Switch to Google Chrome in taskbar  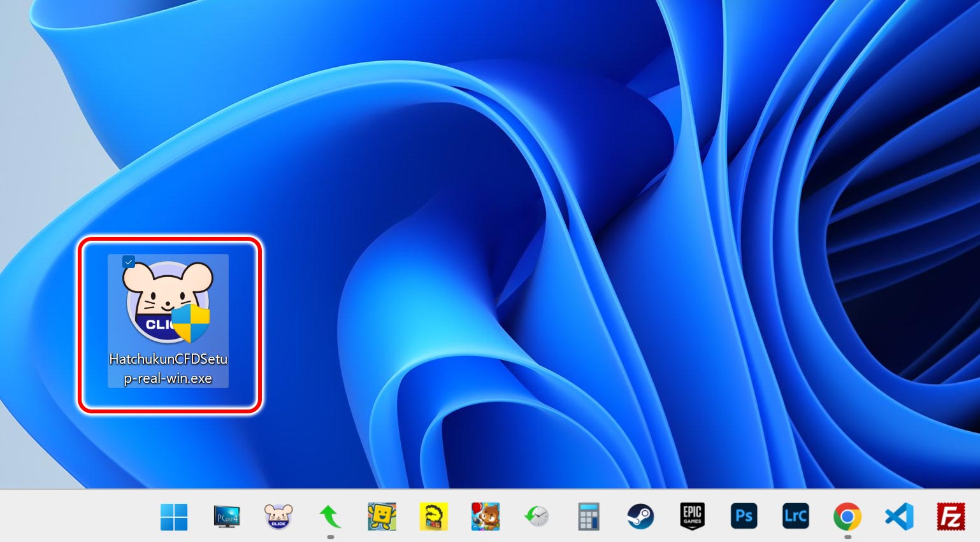point(847,517)
